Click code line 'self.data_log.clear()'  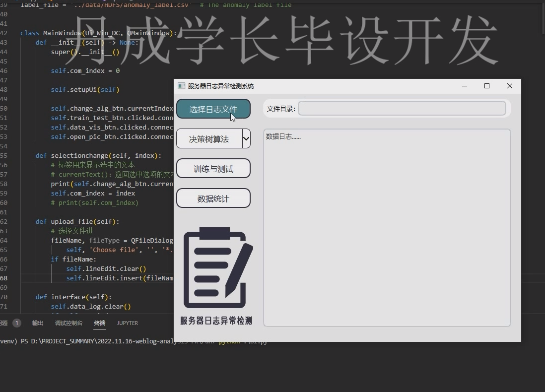91,307
